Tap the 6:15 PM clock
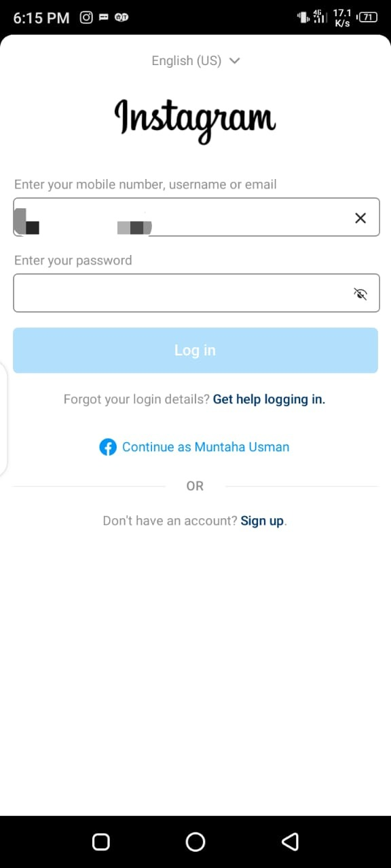391x868 pixels. coord(41,18)
